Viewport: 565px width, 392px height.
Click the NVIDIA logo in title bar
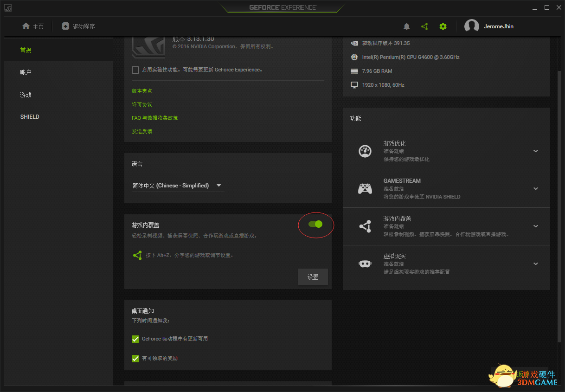pyautogui.click(x=8, y=8)
